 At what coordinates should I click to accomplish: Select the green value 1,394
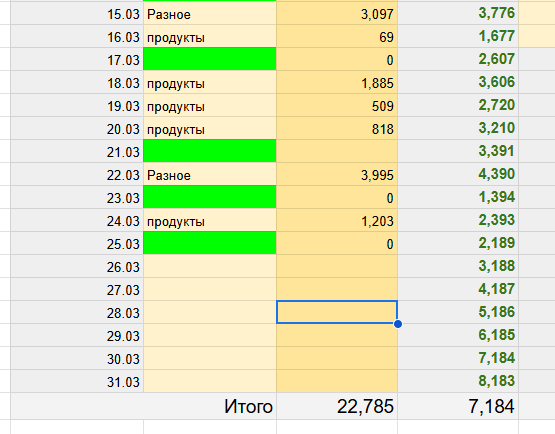pos(458,198)
